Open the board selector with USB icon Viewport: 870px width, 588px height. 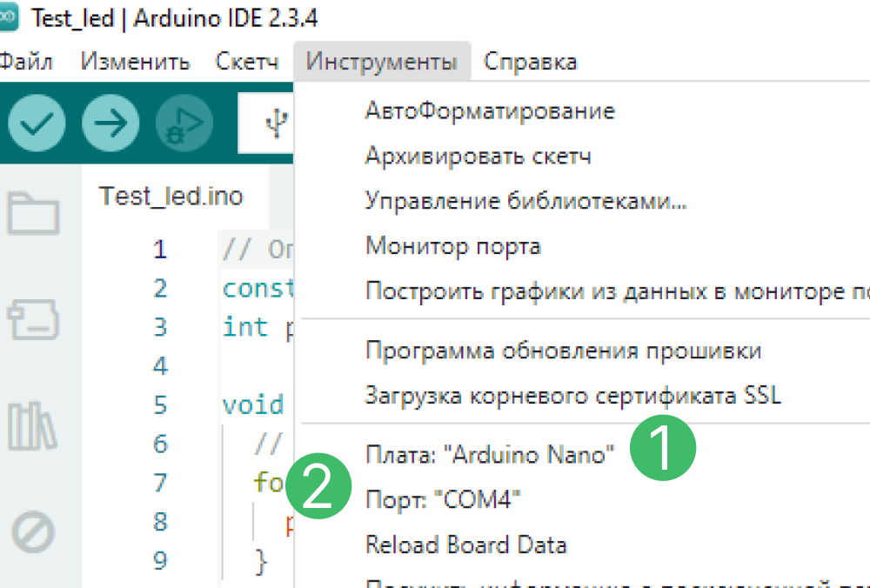(x=266, y=123)
